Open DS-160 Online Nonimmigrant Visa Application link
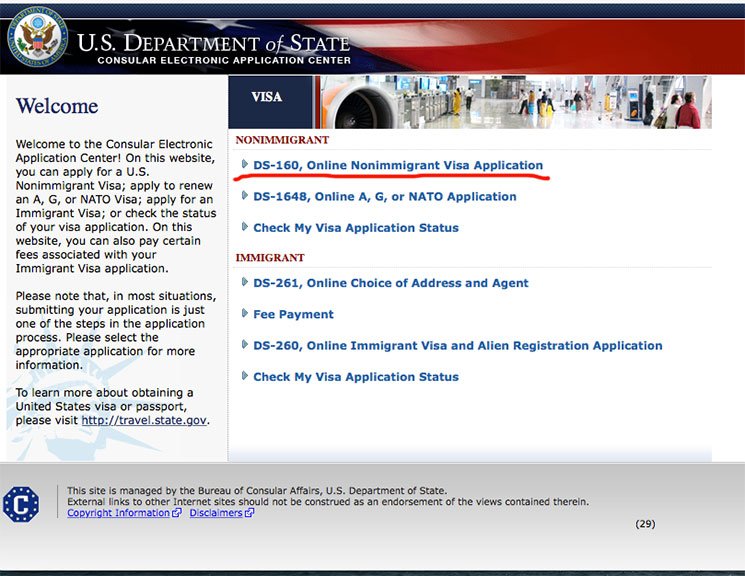The width and height of the screenshot is (745, 576). coord(398,165)
